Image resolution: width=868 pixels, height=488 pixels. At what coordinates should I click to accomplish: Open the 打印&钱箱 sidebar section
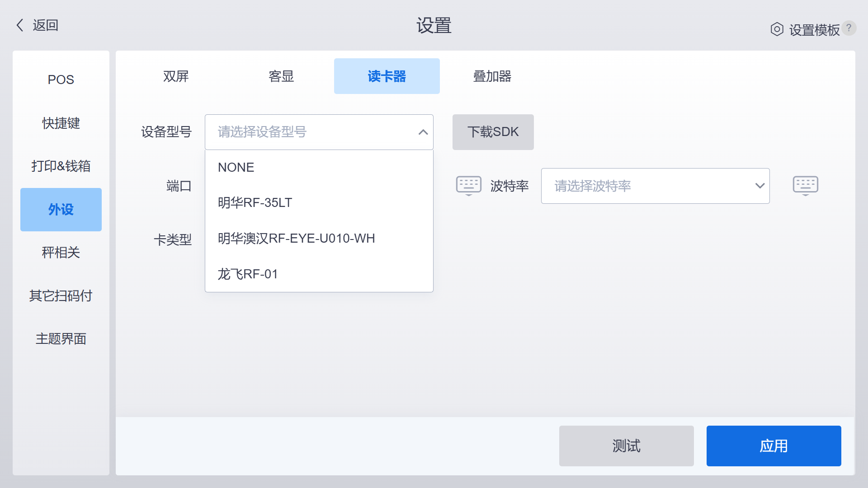pyautogui.click(x=61, y=166)
